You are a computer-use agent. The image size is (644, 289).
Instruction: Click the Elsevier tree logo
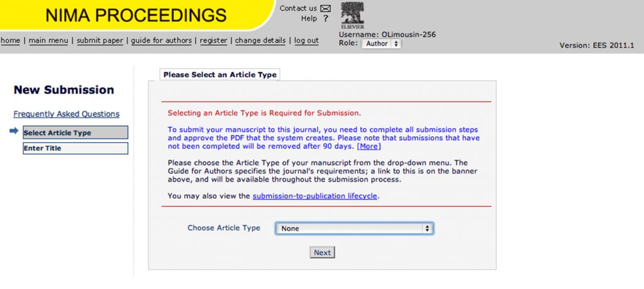click(352, 15)
